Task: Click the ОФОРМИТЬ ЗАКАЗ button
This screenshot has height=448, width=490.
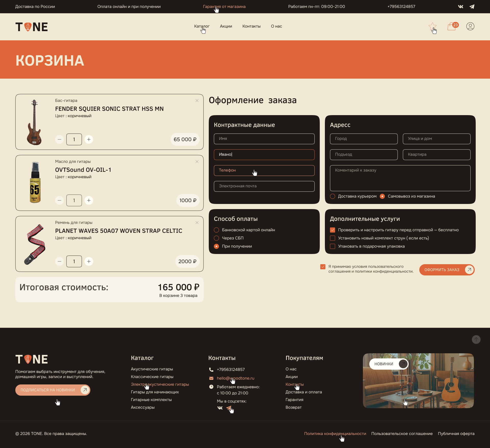Action: point(447,270)
